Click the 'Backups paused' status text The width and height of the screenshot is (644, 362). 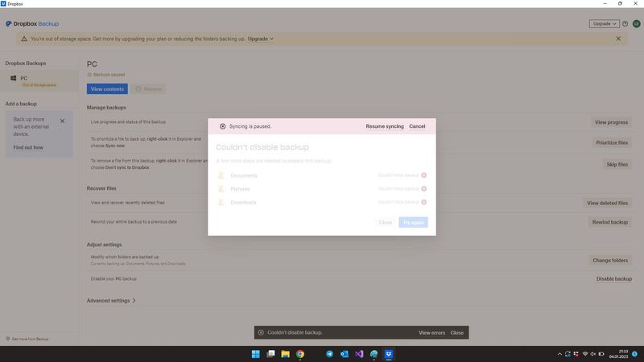[x=109, y=75]
